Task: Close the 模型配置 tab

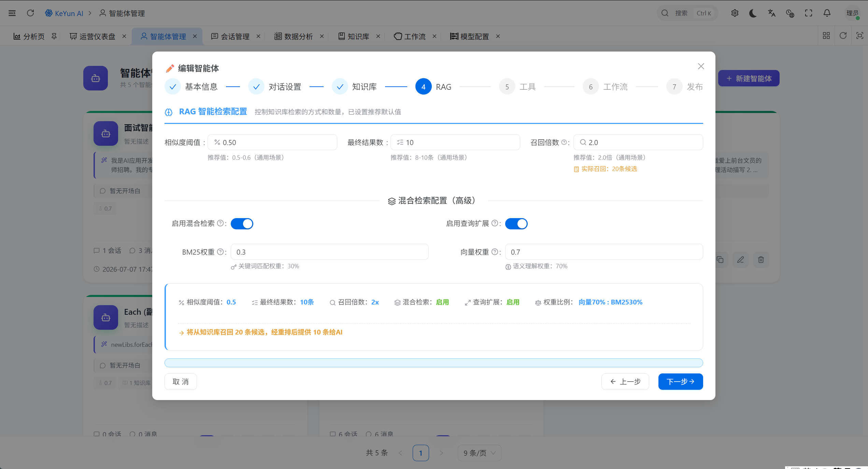Action: coord(498,36)
